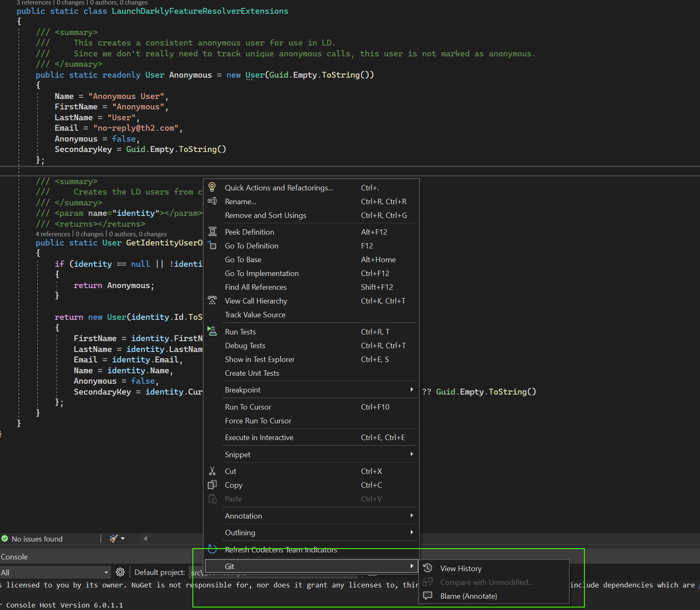
Task: Select Copy from context menu
Action: click(x=311, y=485)
